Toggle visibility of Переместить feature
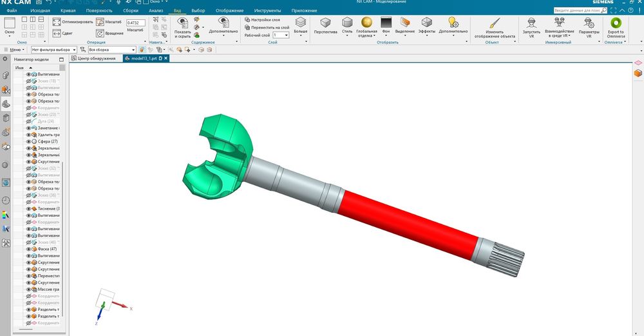Screen dimensions: 644x336 click(x=29, y=275)
